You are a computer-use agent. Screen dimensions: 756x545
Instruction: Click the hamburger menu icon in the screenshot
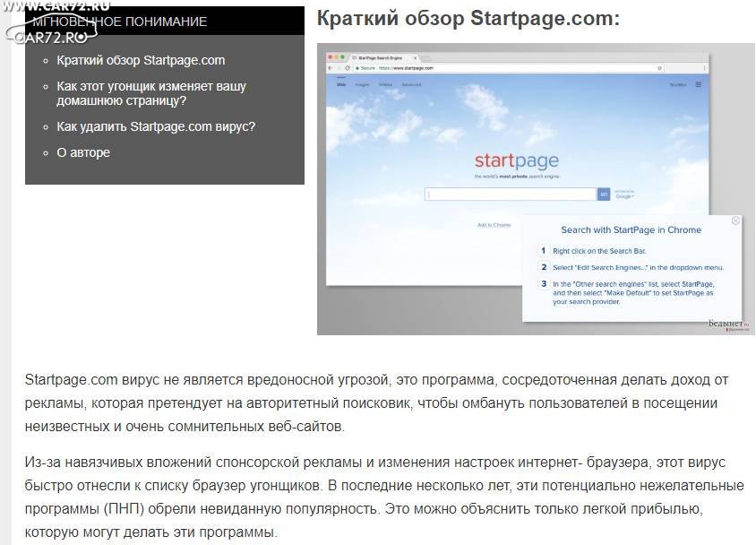[x=698, y=85]
